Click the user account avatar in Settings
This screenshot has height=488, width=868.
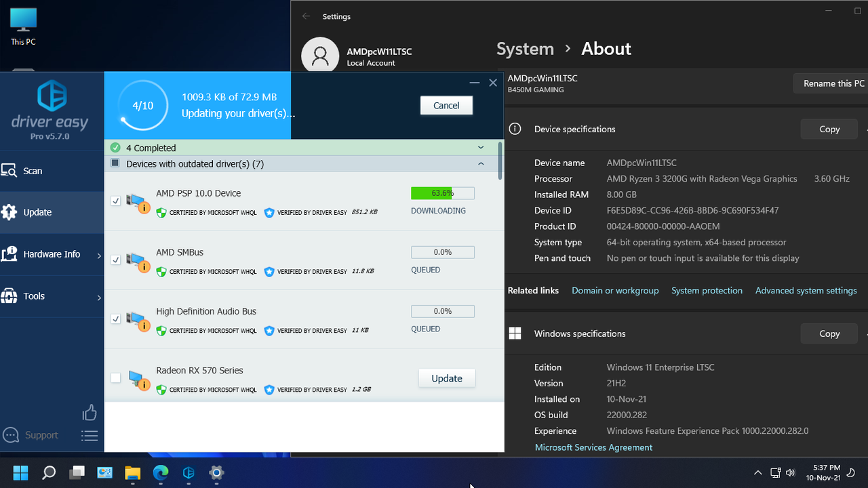tap(320, 56)
